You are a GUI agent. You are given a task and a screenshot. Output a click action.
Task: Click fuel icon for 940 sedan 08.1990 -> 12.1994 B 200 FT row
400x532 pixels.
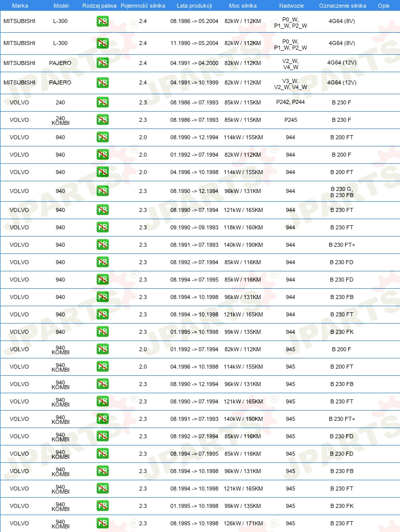pos(102,137)
